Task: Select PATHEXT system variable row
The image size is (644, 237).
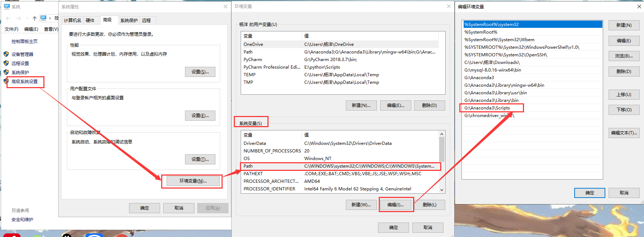Action: (340, 174)
